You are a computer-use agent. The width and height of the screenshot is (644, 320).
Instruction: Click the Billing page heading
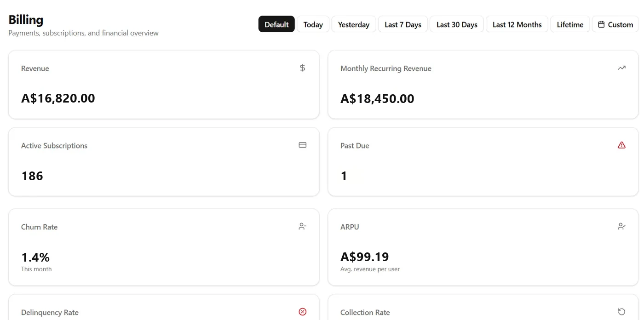pyautogui.click(x=26, y=20)
